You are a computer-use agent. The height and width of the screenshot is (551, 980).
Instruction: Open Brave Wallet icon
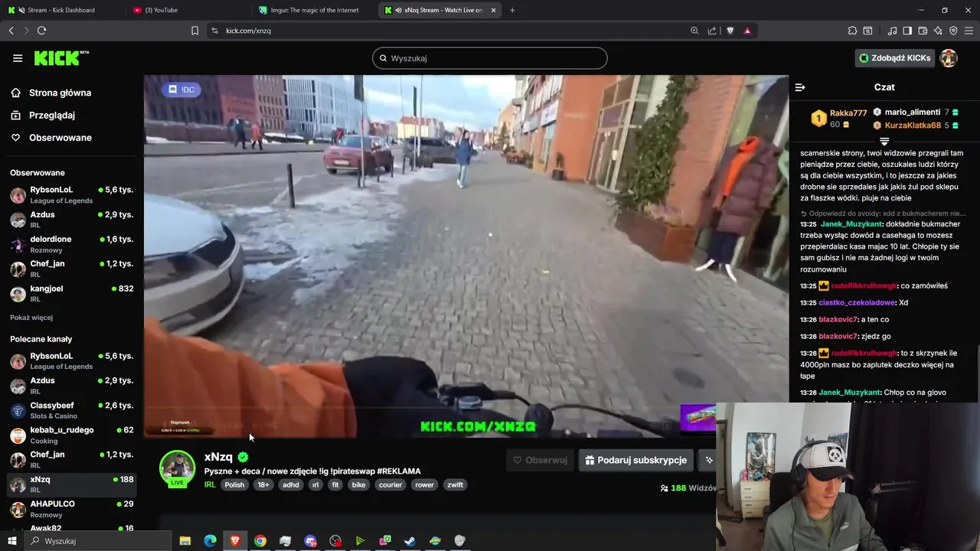coord(923,31)
